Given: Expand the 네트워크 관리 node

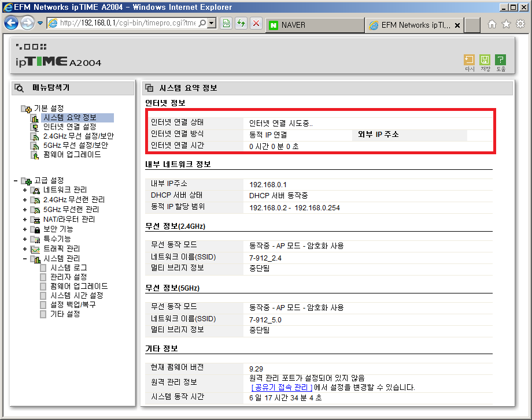Looking at the screenshot, I should point(25,190).
